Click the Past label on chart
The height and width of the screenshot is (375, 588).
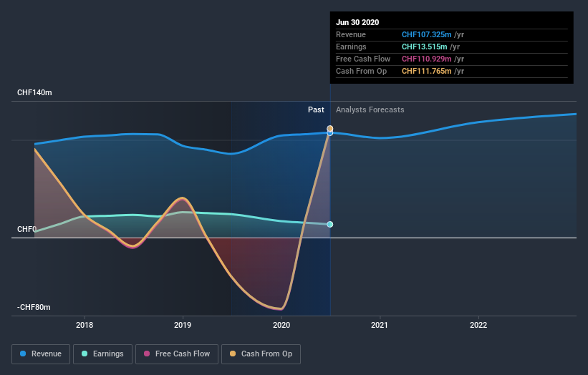pos(316,109)
